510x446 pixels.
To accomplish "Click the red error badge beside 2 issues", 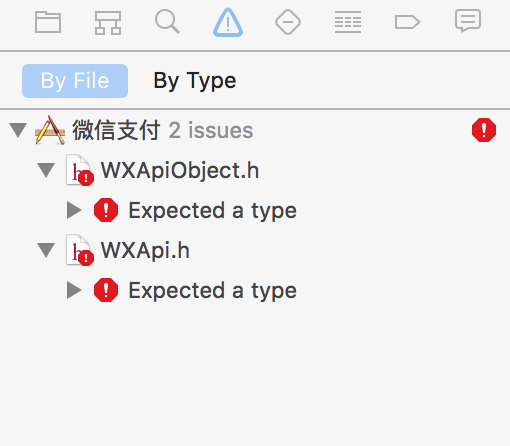I will coord(484,130).
